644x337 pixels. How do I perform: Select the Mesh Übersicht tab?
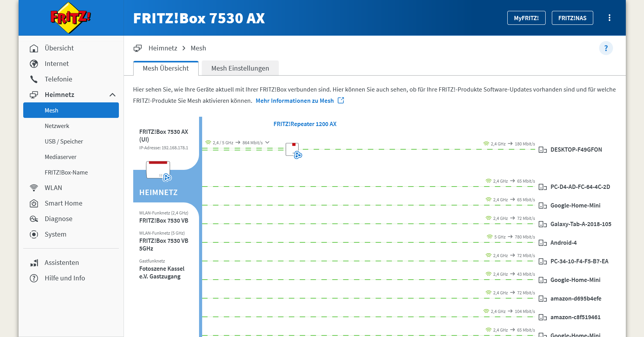[166, 68]
